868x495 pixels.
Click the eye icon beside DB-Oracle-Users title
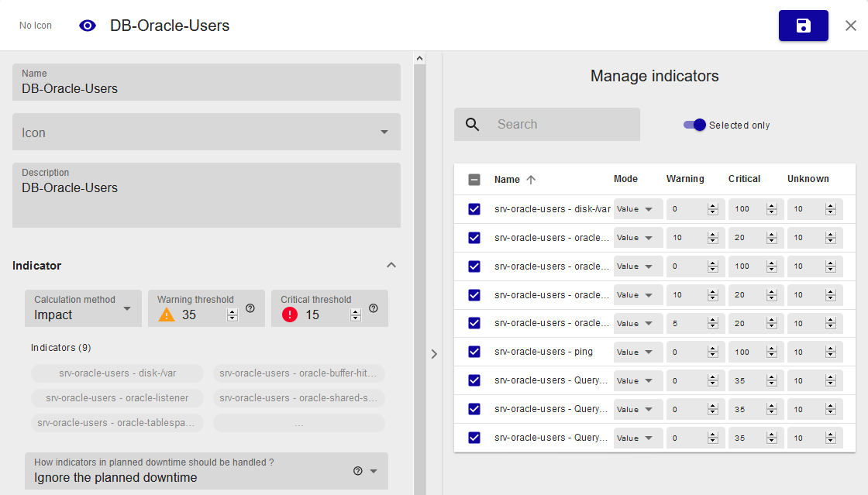click(88, 26)
